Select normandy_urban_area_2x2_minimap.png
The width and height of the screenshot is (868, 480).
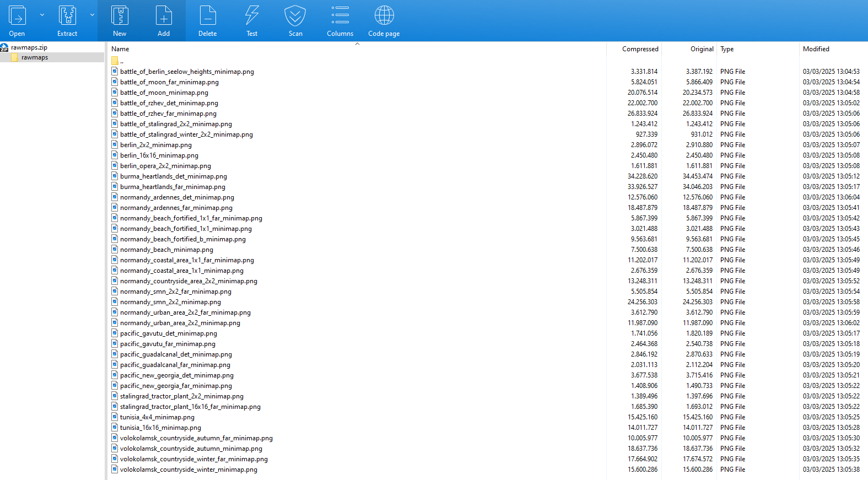pos(180,323)
